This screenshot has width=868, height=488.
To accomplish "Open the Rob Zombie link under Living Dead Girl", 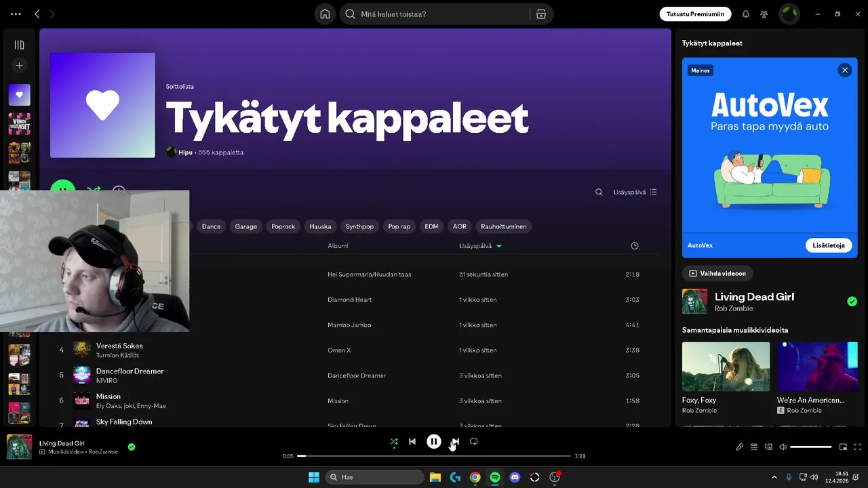I will coord(734,308).
